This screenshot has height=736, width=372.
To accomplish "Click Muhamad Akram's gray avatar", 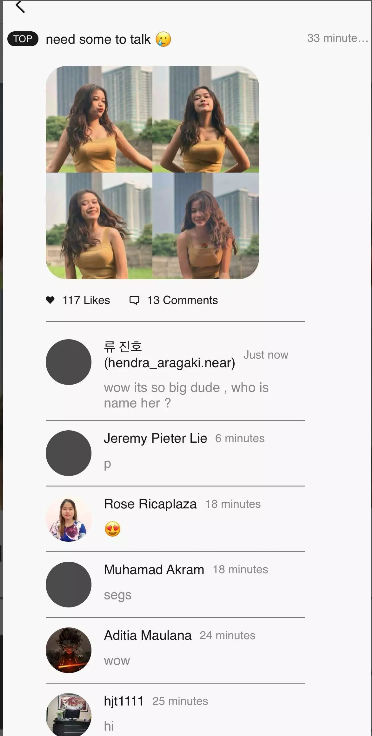I will click(68, 584).
